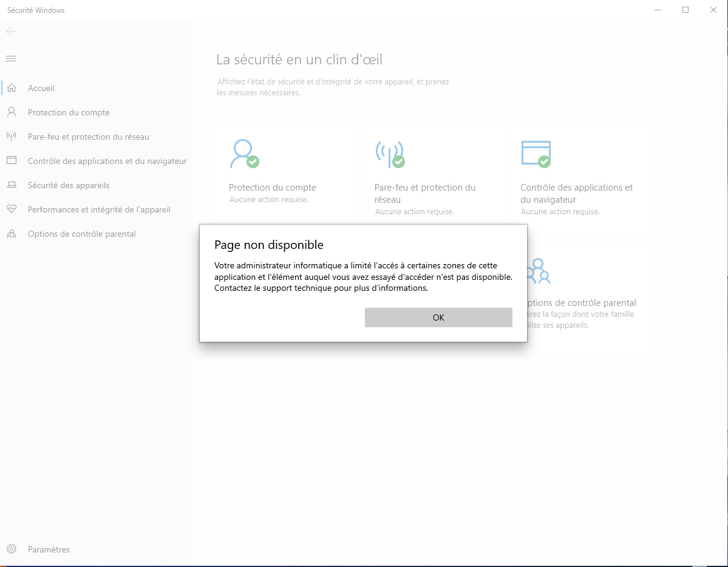Click the Pare-feu sidebar antenna icon
This screenshot has height=567, width=728.
point(12,136)
